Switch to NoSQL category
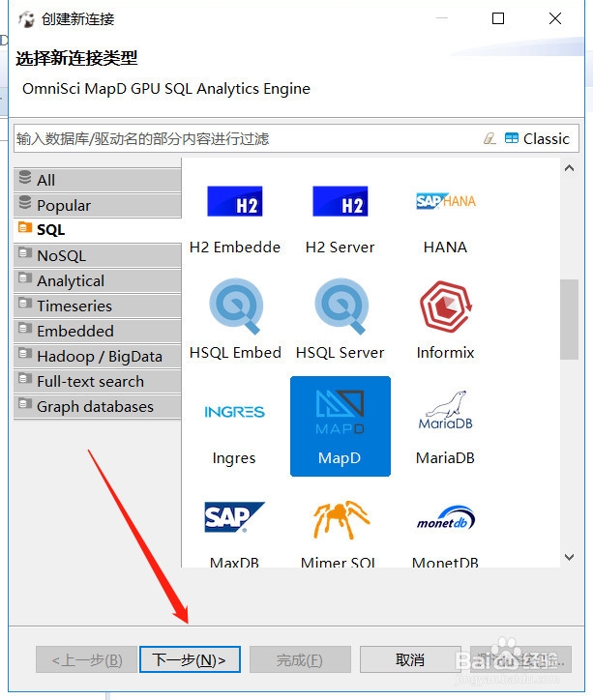Image resolution: width=593 pixels, height=700 pixels. point(98,256)
